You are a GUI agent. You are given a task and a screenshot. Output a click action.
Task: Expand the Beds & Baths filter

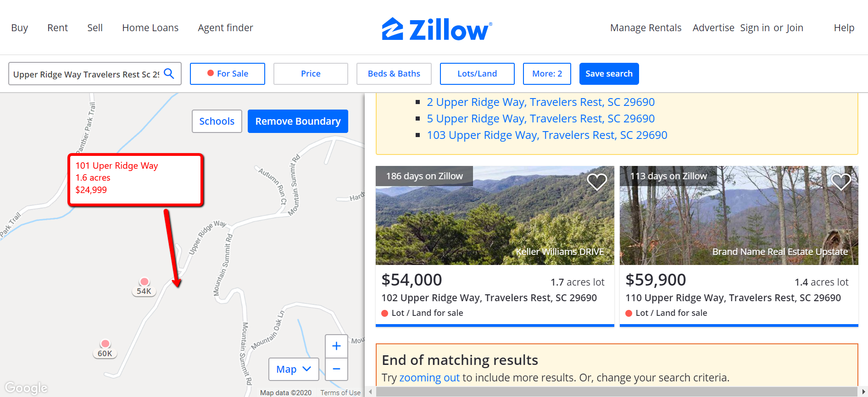click(x=394, y=74)
